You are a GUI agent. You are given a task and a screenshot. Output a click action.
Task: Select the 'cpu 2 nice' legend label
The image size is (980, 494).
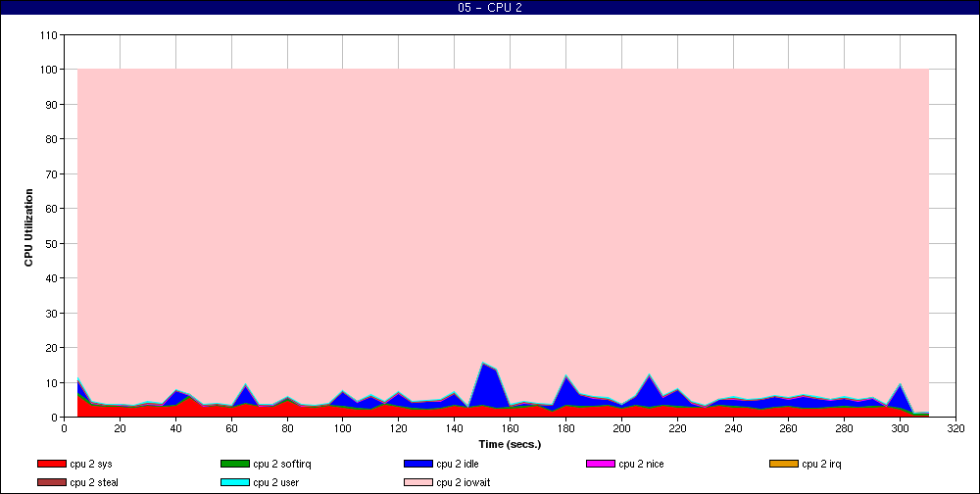coord(641,464)
